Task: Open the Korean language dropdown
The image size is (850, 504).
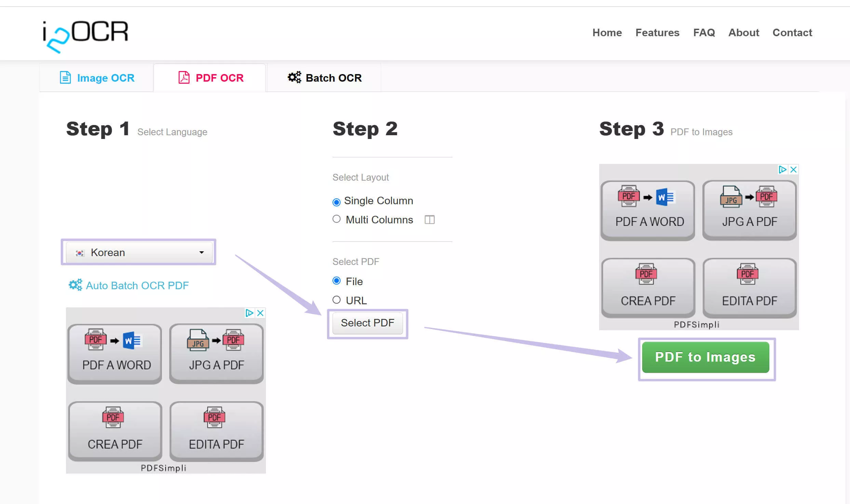Action: 139,252
